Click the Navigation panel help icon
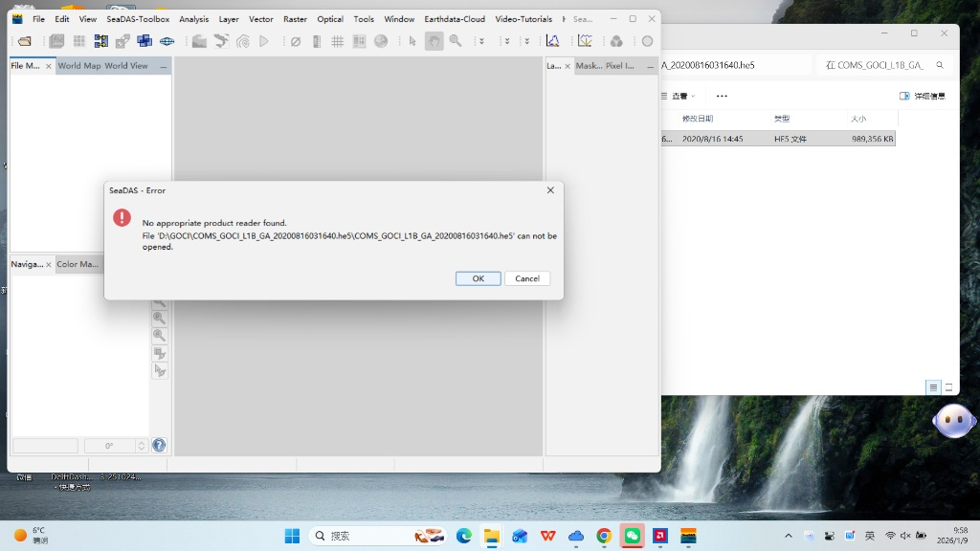This screenshot has height=551, width=980. (x=159, y=445)
